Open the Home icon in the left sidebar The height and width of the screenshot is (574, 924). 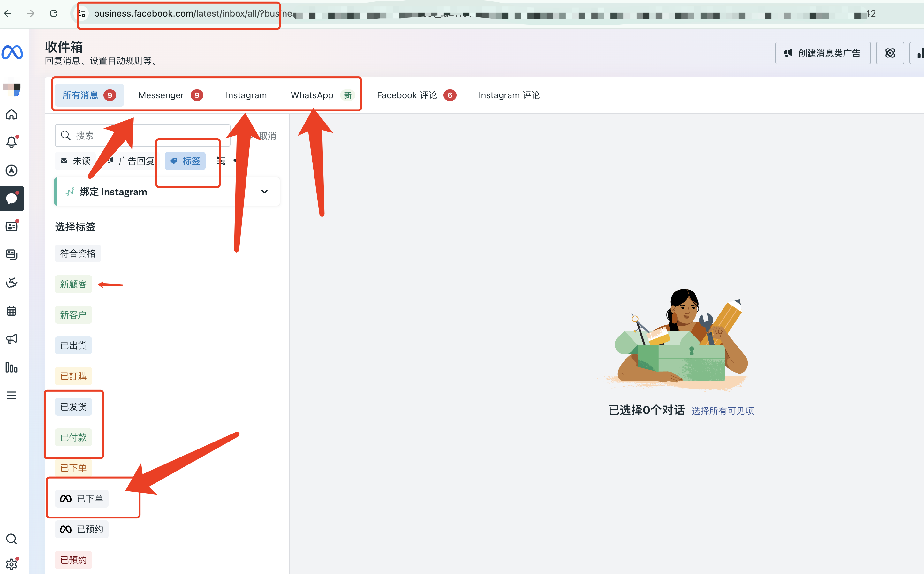12,115
